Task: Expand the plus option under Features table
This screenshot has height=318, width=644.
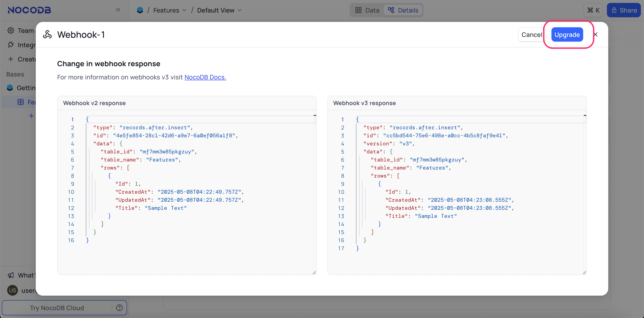Action: 31,115
